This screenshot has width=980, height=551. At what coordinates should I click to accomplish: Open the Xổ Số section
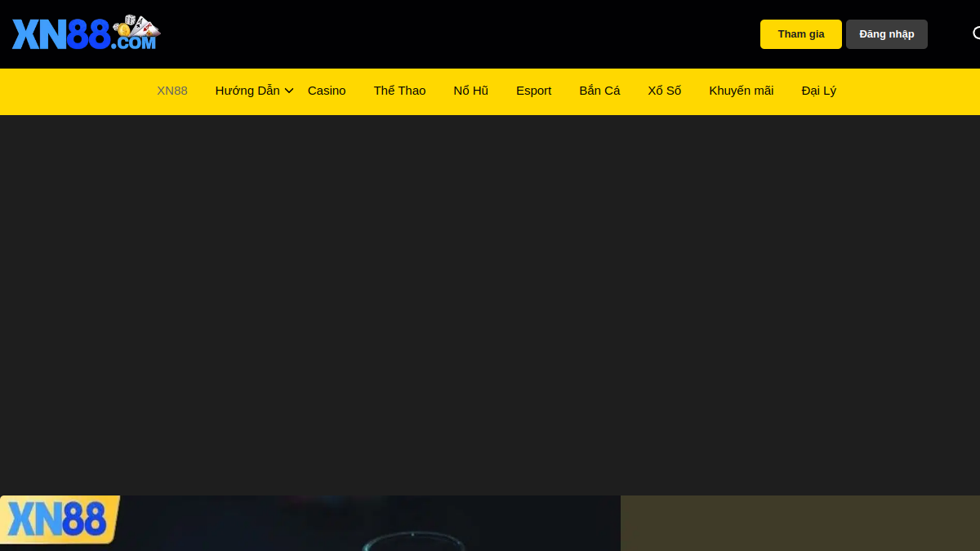click(665, 91)
